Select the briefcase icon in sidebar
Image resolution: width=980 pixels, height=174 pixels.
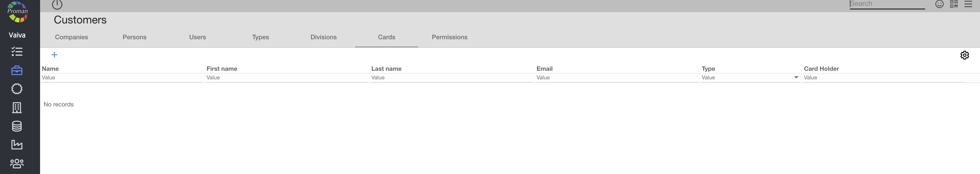pyautogui.click(x=17, y=71)
